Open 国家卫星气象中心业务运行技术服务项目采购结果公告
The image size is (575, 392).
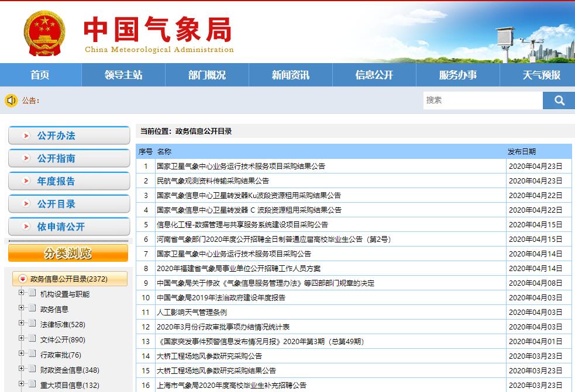tap(241, 166)
